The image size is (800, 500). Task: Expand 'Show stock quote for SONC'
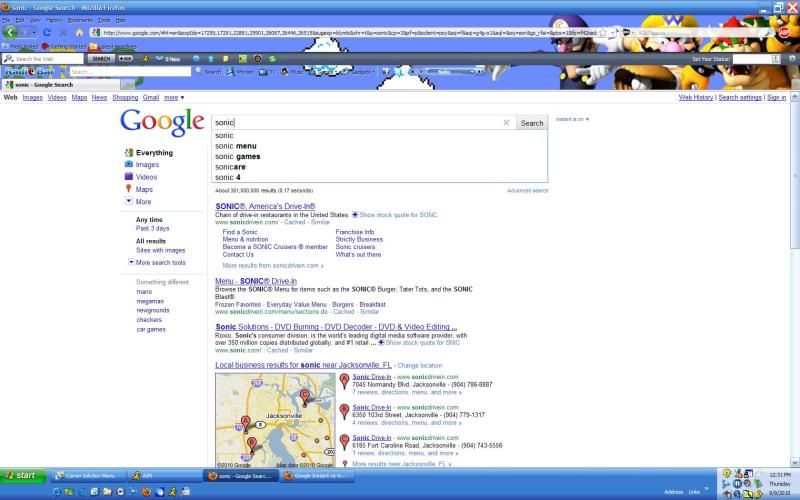click(395, 215)
